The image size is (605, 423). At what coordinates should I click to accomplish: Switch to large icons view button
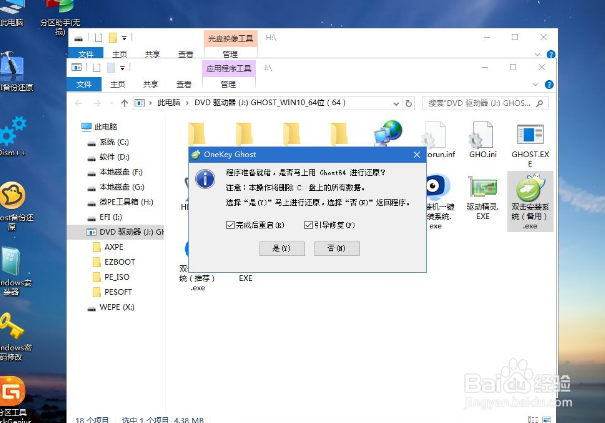pyautogui.click(x=547, y=420)
